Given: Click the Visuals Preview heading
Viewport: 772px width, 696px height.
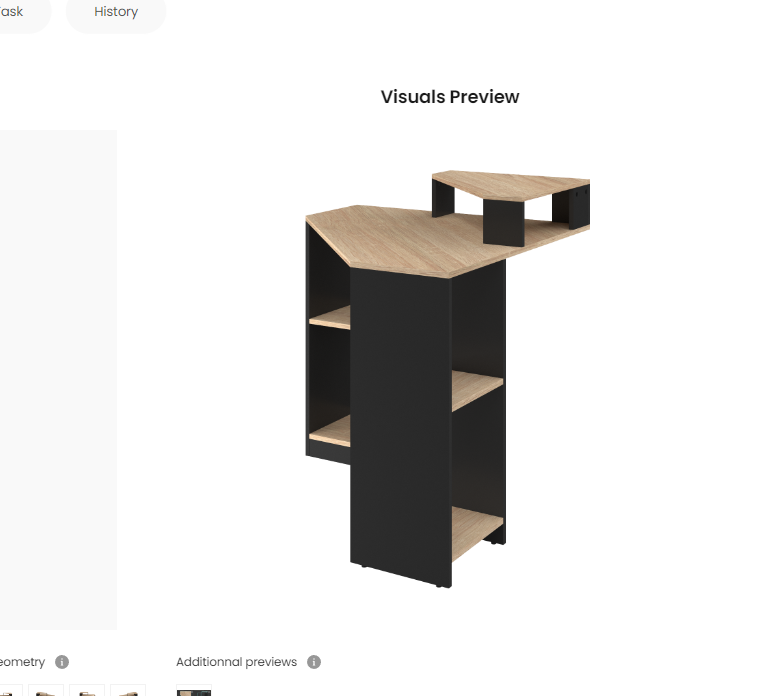Looking at the screenshot, I should click(450, 97).
